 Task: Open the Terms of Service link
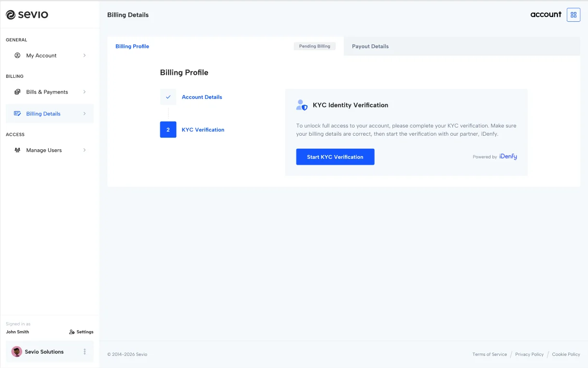(490, 354)
